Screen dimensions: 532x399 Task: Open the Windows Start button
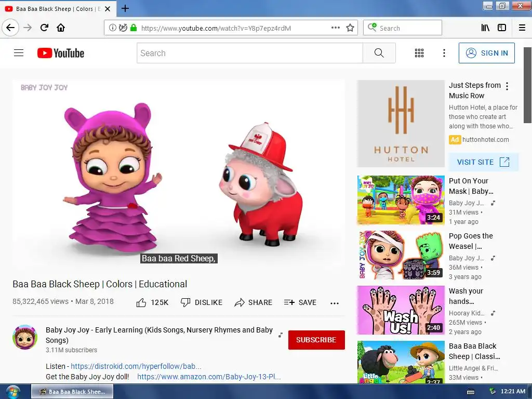tap(13, 392)
